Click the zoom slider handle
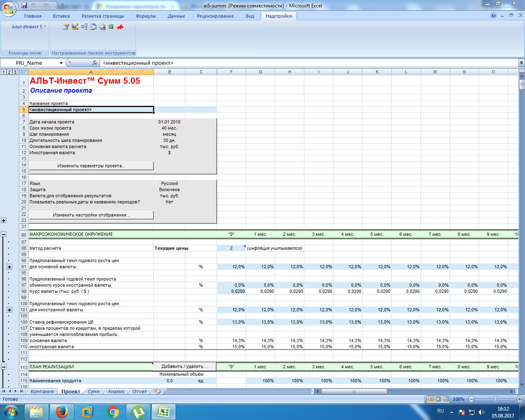The height and width of the screenshot is (420, 525). click(495, 399)
